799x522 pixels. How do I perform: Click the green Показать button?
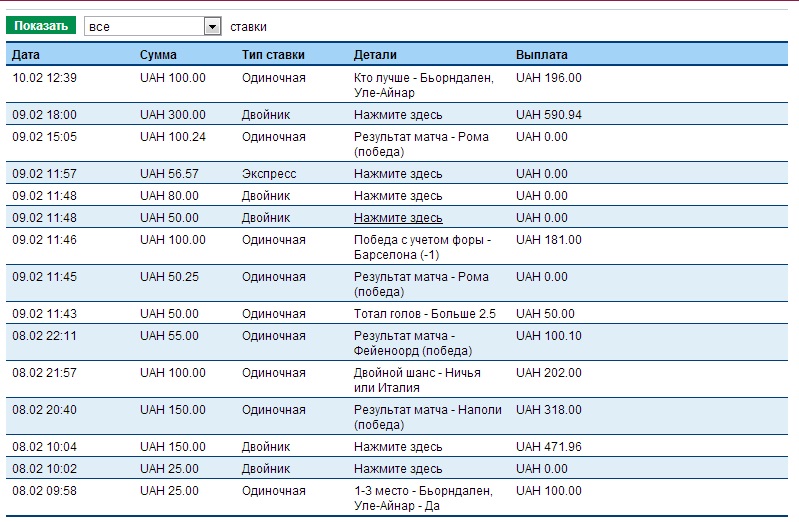click(x=41, y=26)
